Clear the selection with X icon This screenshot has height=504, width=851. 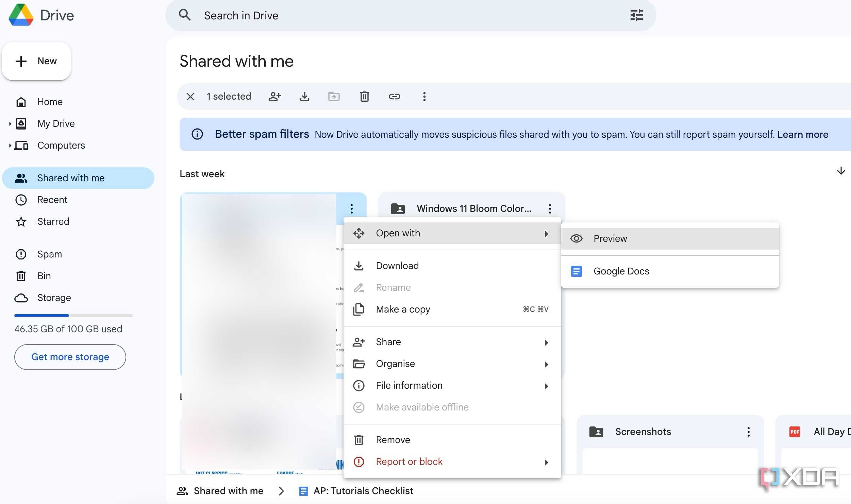tap(190, 97)
